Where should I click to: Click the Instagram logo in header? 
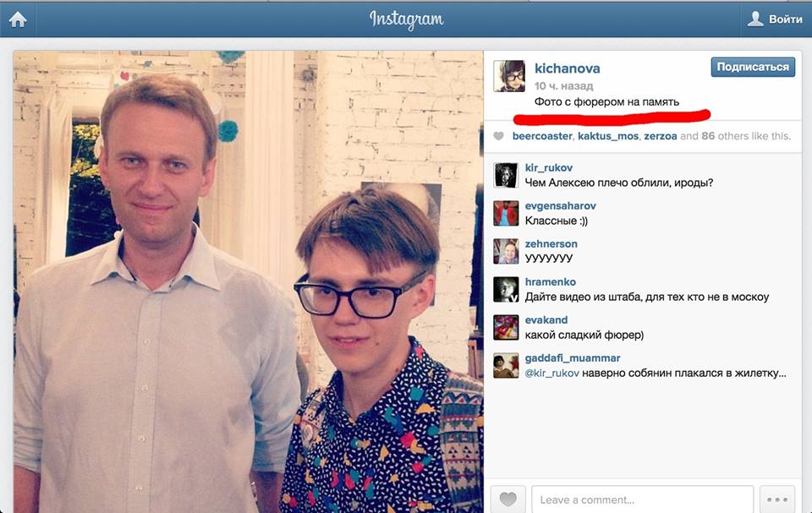tap(407, 19)
